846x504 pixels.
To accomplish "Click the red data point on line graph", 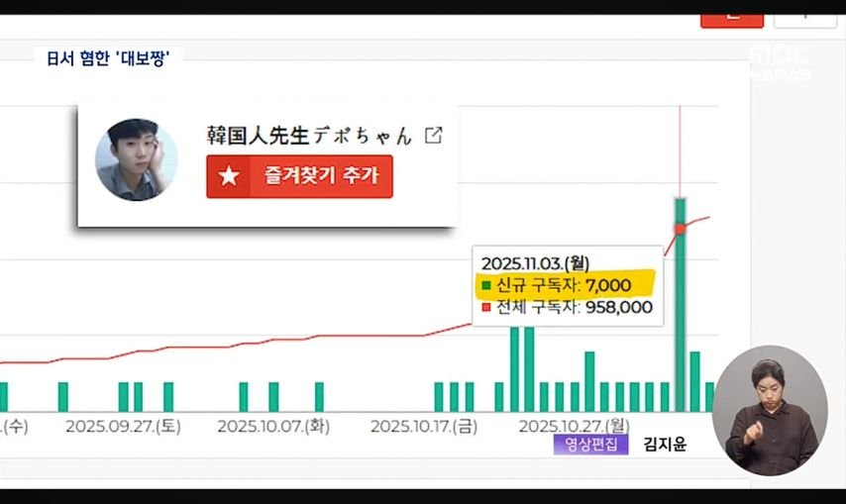I will 680,229.
